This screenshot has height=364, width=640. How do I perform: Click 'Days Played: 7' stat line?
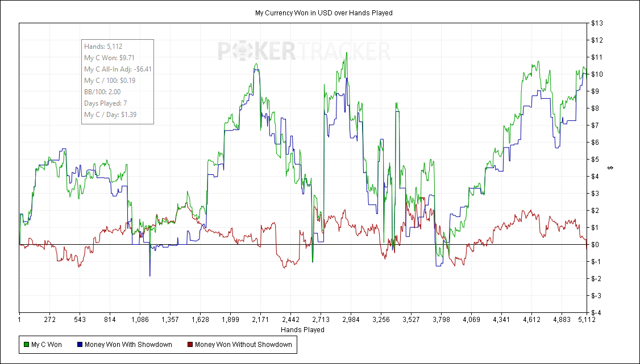coord(106,103)
